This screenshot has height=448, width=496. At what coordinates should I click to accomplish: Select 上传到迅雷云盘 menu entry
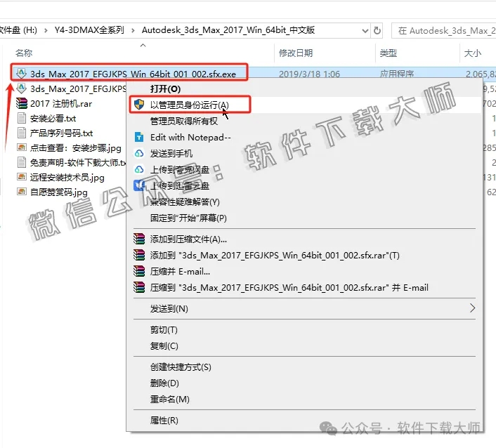[x=180, y=186]
